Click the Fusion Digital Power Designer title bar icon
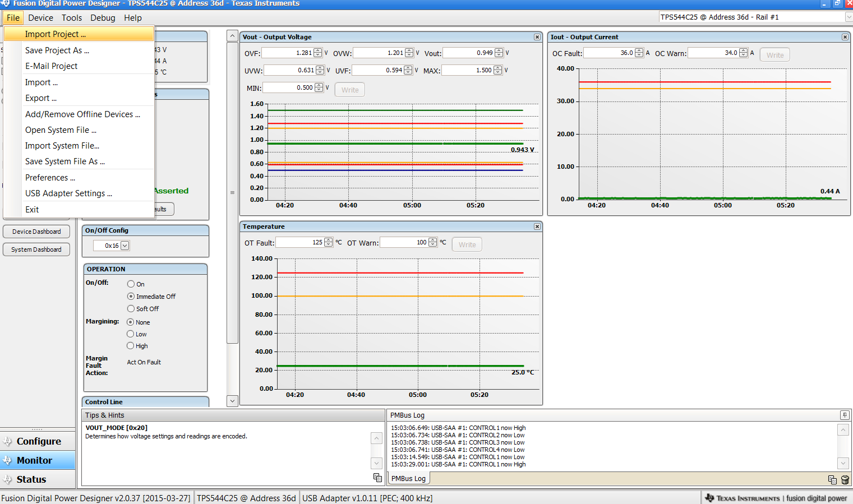This screenshot has height=504, width=853. tap(6, 3)
